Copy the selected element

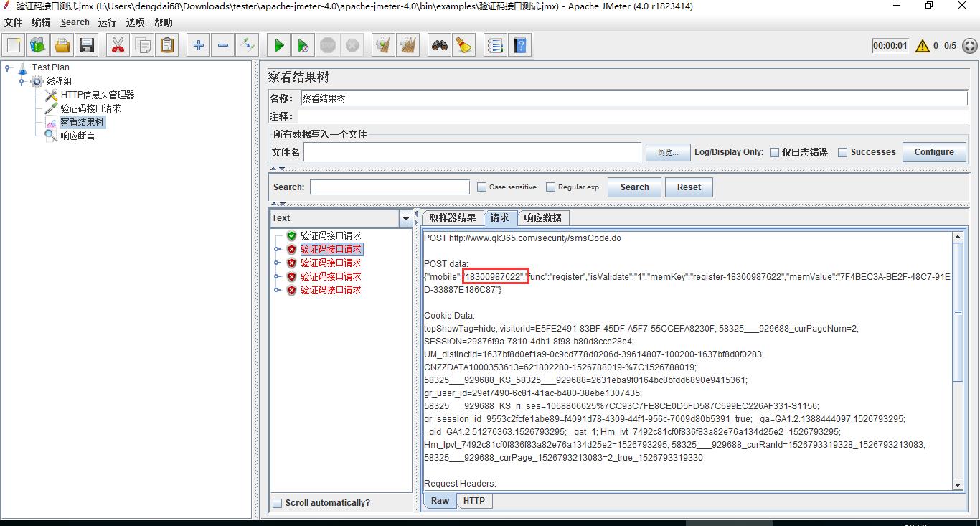(x=143, y=45)
